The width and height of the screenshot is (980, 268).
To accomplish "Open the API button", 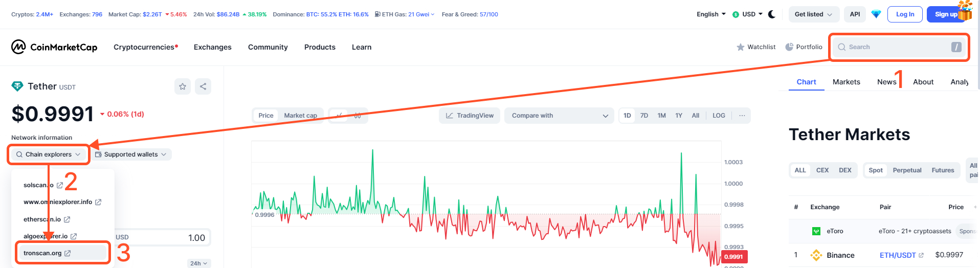I will [855, 14].
